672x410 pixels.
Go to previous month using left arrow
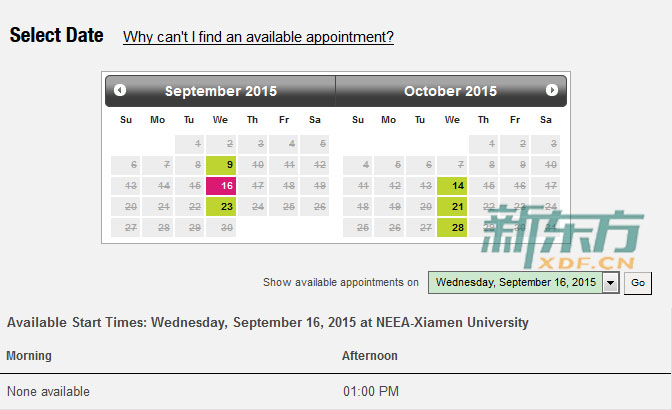pyautogui.click(x=120, y=90)
